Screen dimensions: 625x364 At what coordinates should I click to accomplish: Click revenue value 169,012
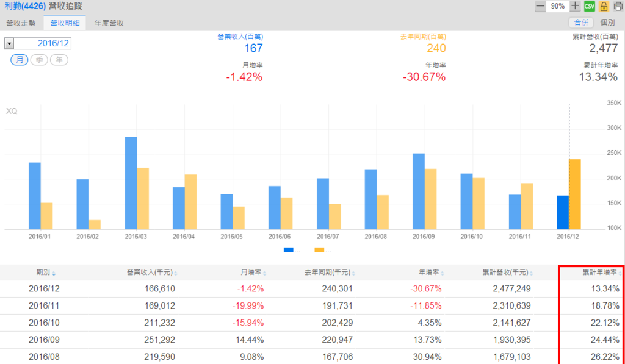click(159, 306)
